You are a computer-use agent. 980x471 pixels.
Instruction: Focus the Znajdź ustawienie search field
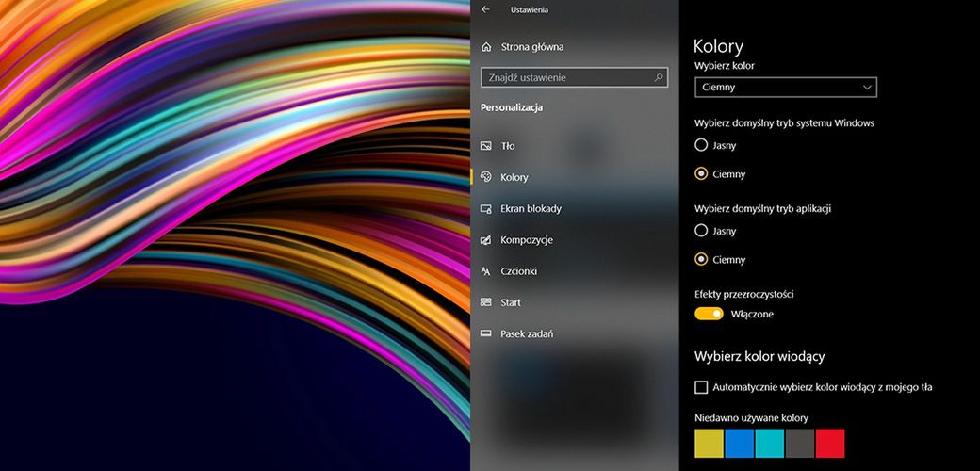pos(575,77)
